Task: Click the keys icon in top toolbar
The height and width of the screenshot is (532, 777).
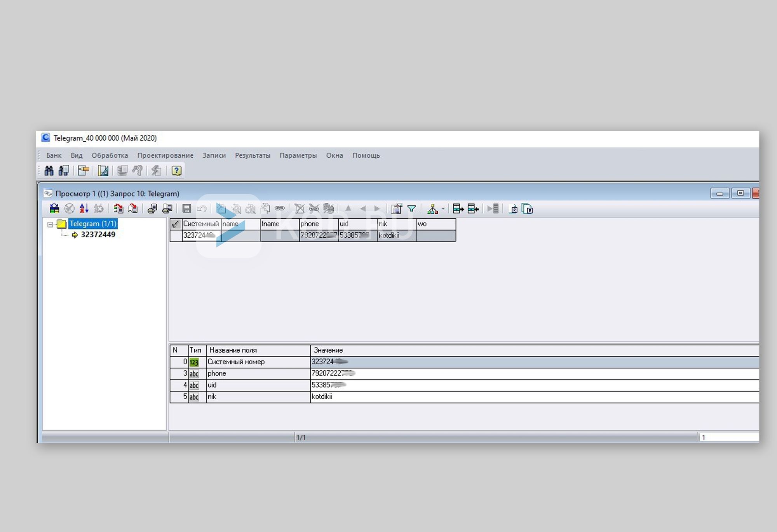Action: (x=138, y=170)
